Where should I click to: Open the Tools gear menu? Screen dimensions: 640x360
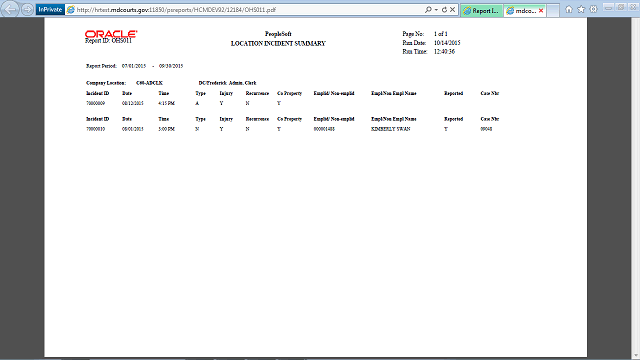pyautogui.click(x=593, y=9)
